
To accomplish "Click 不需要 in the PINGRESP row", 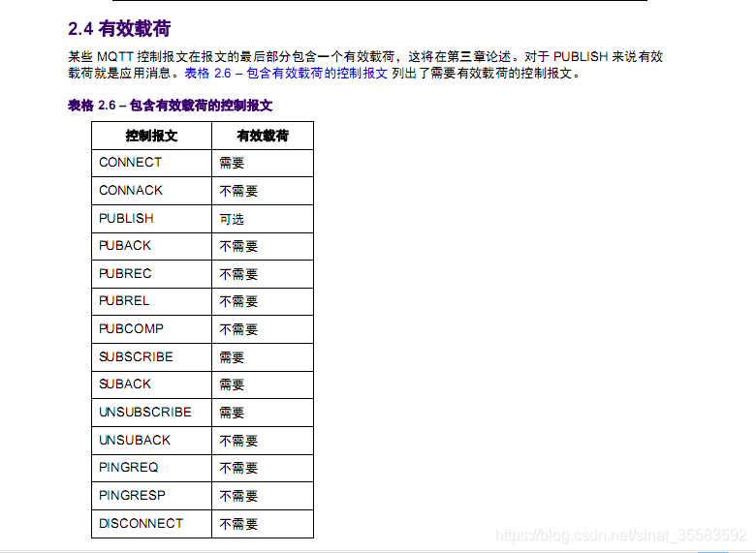I will click(238, 496).
